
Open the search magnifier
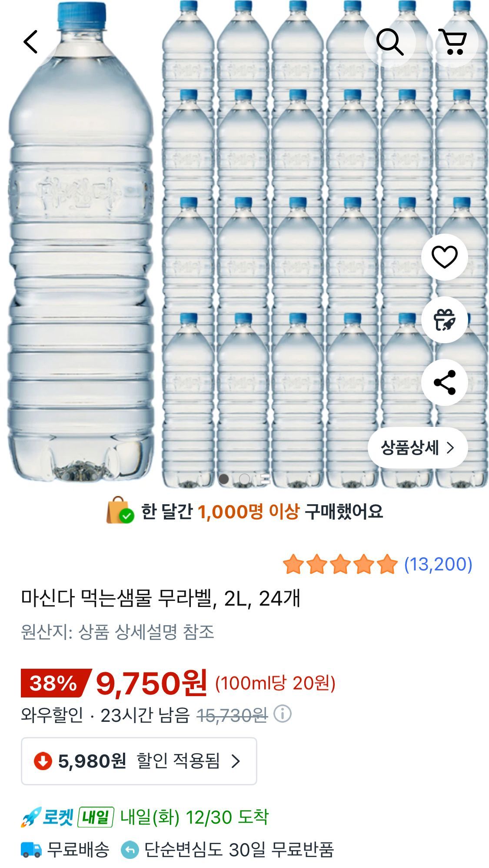coord(389,42)
